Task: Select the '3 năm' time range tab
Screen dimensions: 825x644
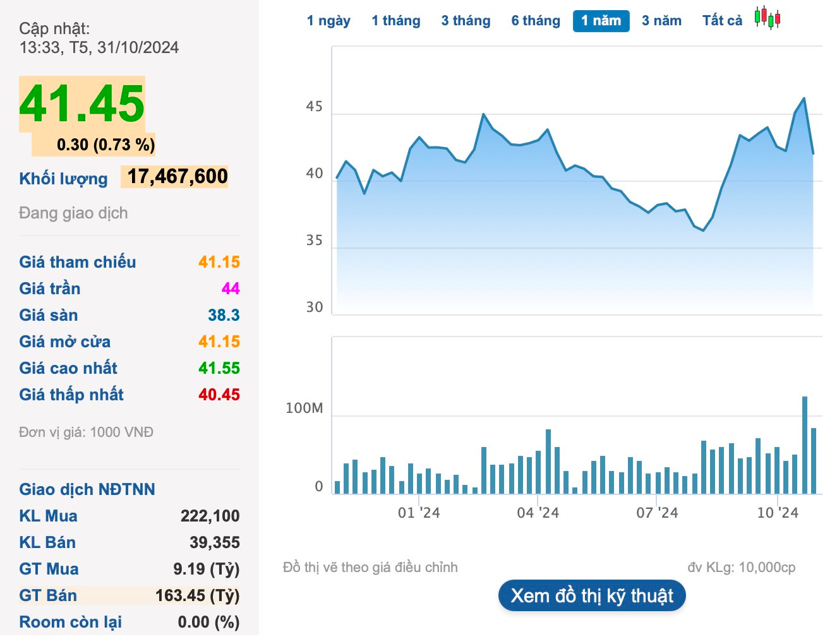Action: click(x=661, y=21)
